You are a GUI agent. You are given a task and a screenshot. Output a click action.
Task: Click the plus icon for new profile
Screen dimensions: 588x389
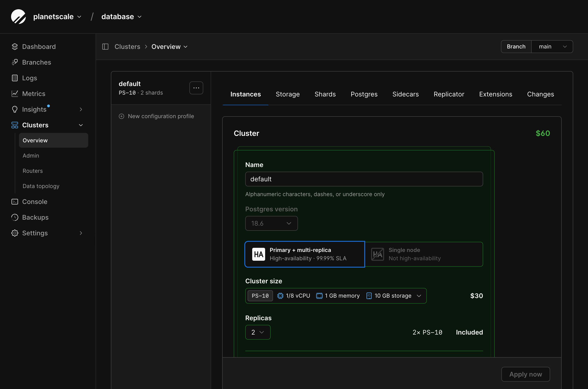tap(121, 116)
